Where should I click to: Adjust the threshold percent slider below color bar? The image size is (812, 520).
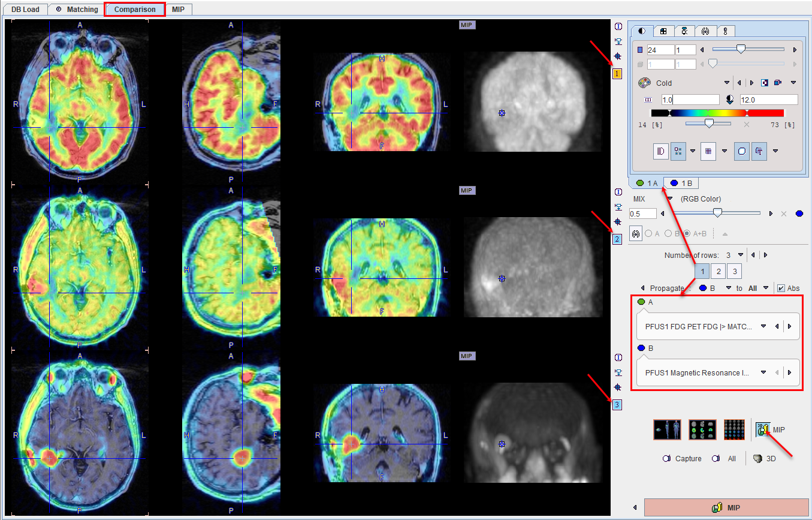(708, 124)
